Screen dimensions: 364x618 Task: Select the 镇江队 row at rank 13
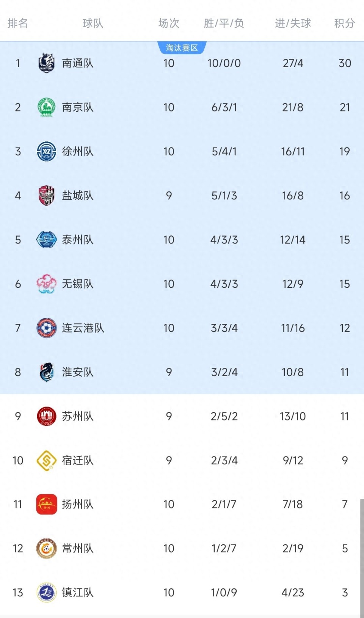click(x=182, y=592)
